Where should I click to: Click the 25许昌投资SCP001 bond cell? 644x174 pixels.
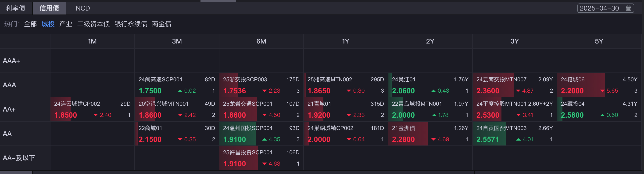[x=261, y=158]
